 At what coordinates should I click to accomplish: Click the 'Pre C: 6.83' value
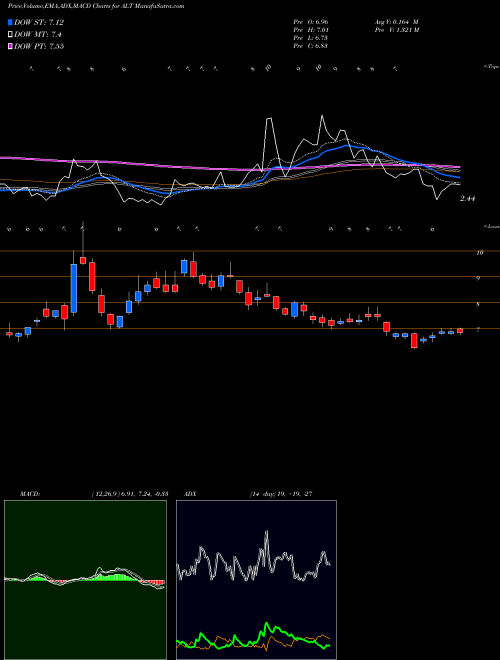tap(311, 45)
